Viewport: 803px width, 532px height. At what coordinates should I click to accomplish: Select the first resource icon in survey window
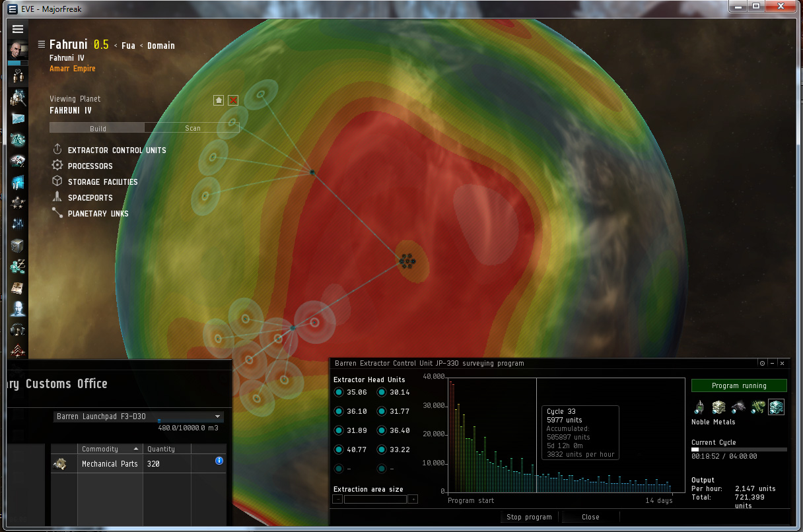(699, 407)
